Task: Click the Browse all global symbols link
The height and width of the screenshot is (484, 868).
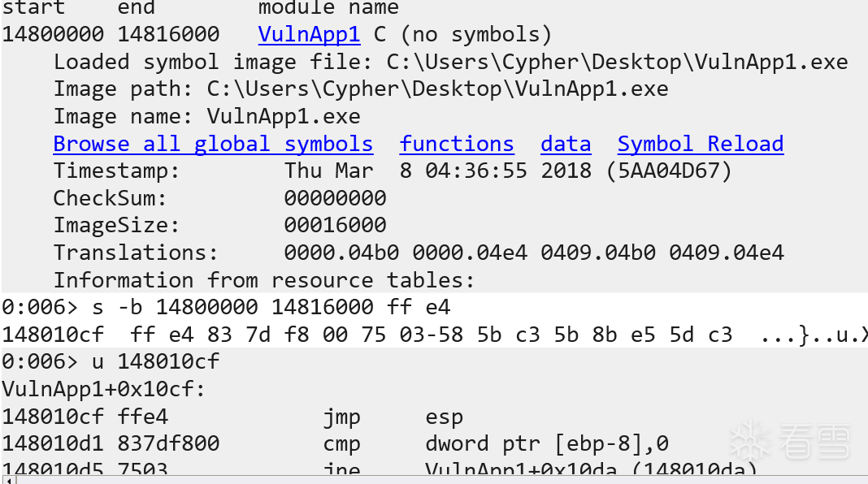Action: (213, 145)
